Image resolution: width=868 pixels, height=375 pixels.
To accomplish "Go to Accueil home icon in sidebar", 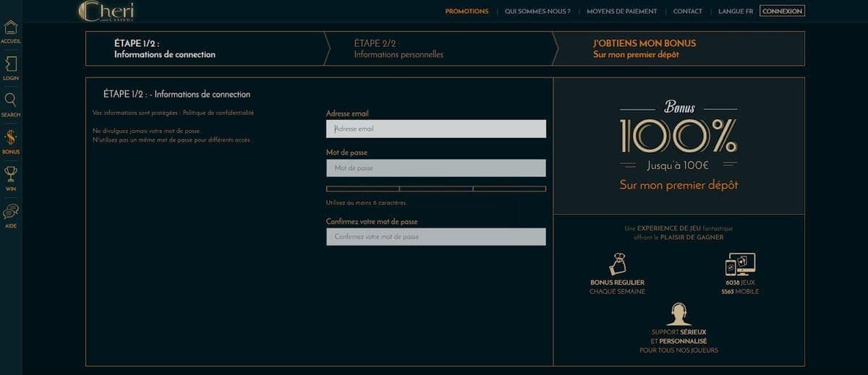I will 10,28.
